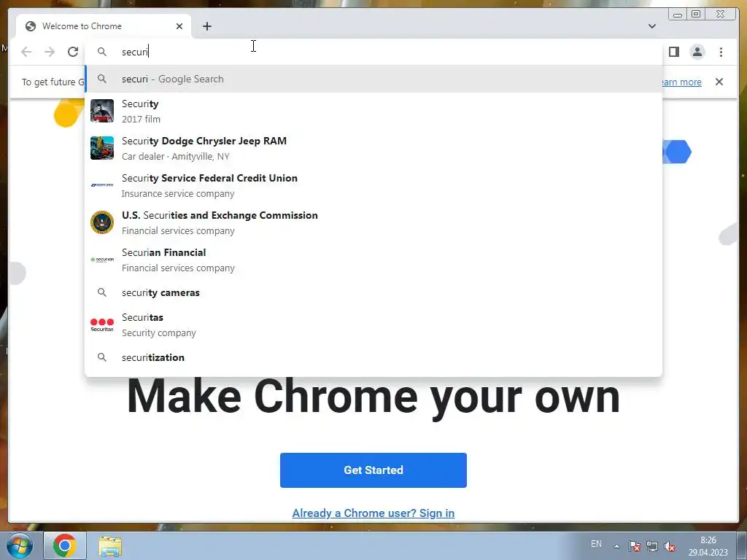Click the red Securitas dots logo

click(x=102, y=324)
